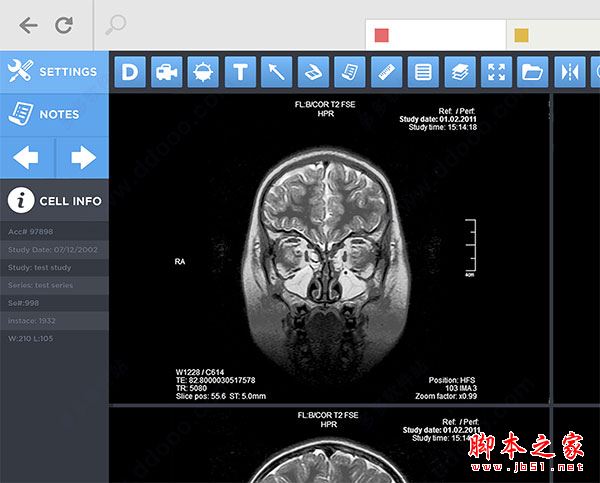The height and width of the screenshot is (483, 600).
Task: Click the fullscreen expand arrows icon
Action: point(497,72)
